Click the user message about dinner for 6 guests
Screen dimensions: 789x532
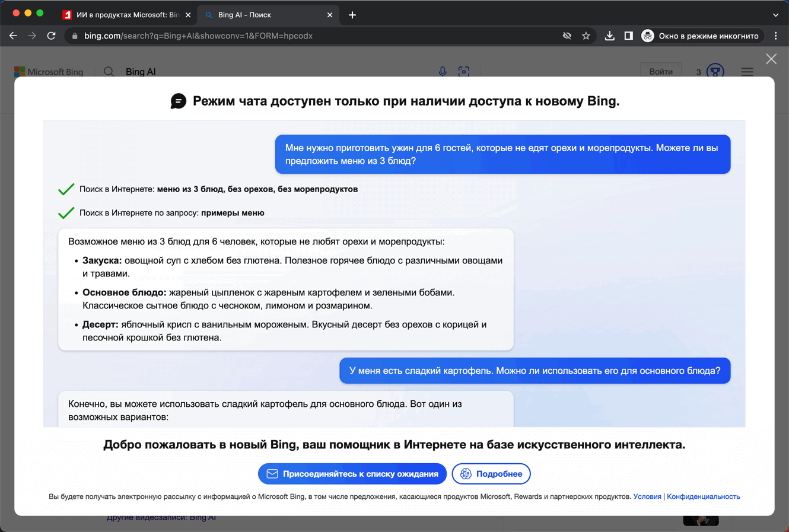[x=502, y=154]
